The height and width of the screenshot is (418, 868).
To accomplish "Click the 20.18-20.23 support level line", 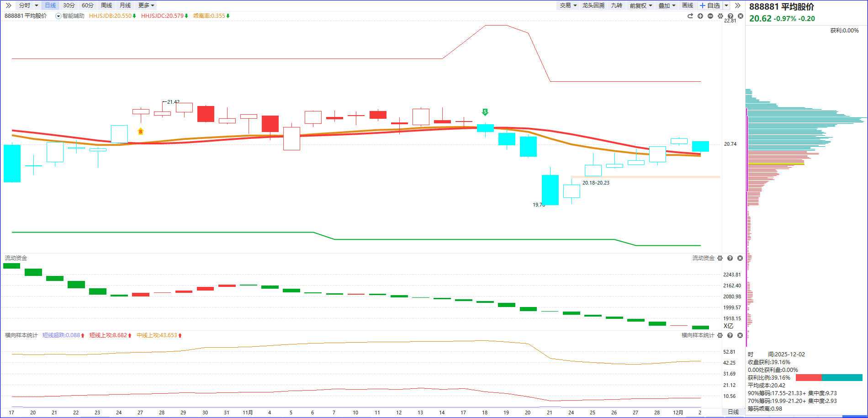I will (646, 177).
